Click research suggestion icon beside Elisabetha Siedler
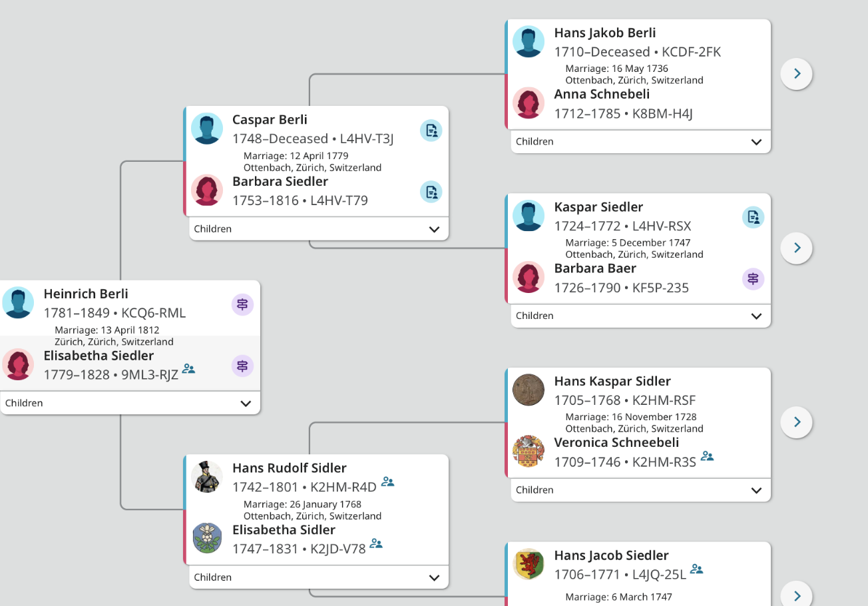Viewport: 868px width, 606px height. tap(242, 366)
